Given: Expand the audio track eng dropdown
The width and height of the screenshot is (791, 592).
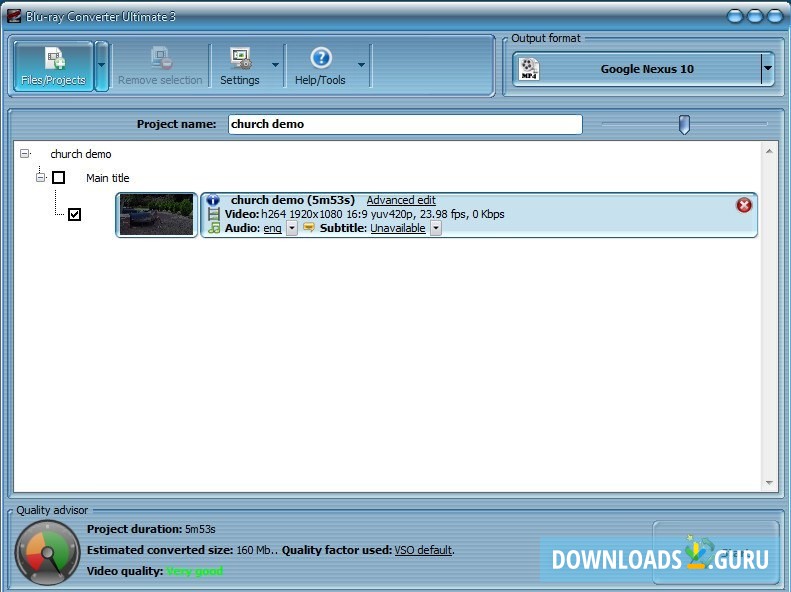Looking at the screenshot, I should 292,228.
